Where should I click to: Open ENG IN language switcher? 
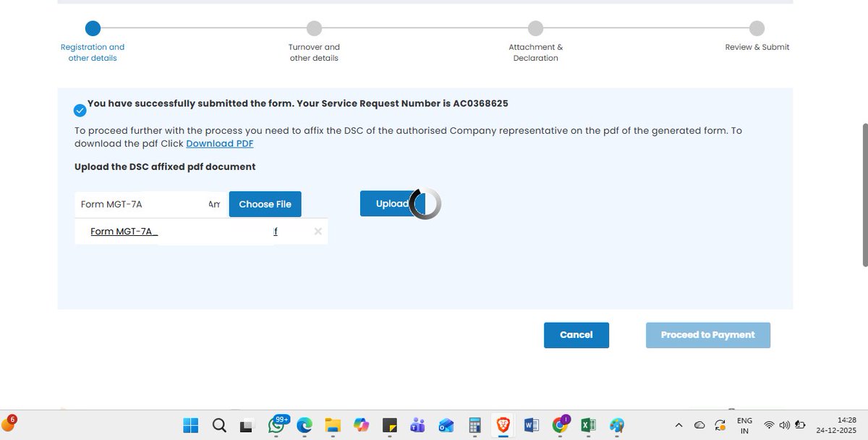[x=744, y=426]
